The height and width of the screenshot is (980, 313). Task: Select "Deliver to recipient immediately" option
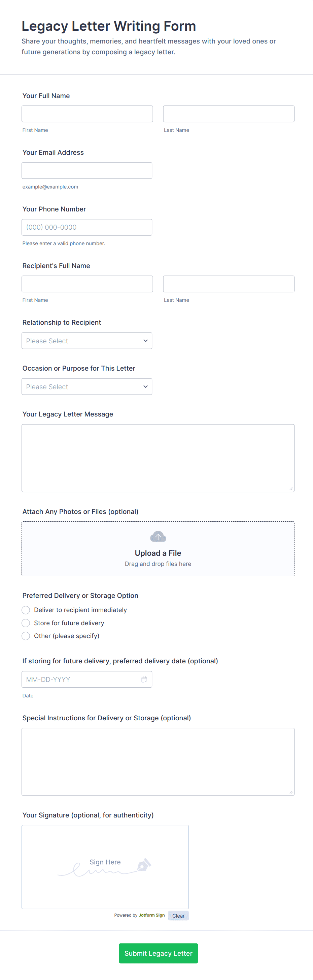(26, 610)
